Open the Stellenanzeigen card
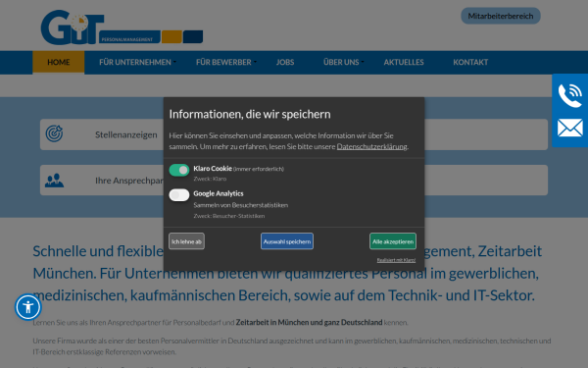The height and width of the screenshot is (368, 588). coord(294,134)
